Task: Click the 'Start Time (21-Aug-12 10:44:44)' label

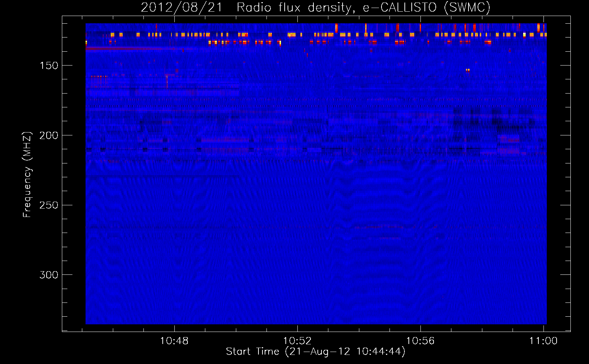Action: [x=316, y=352]
